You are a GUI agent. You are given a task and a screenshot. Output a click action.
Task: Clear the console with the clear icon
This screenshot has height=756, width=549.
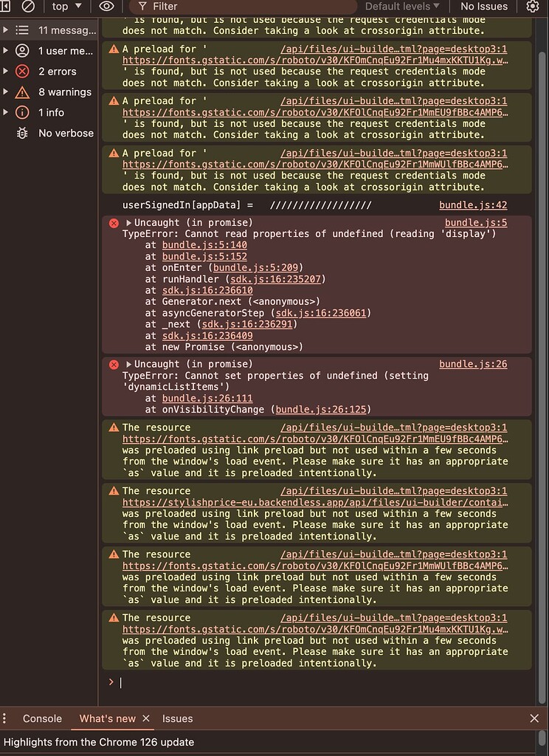pos(28,6)
